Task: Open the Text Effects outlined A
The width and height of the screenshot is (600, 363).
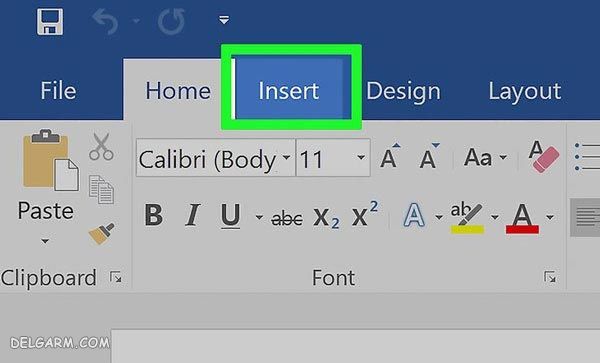Action: 414,215
